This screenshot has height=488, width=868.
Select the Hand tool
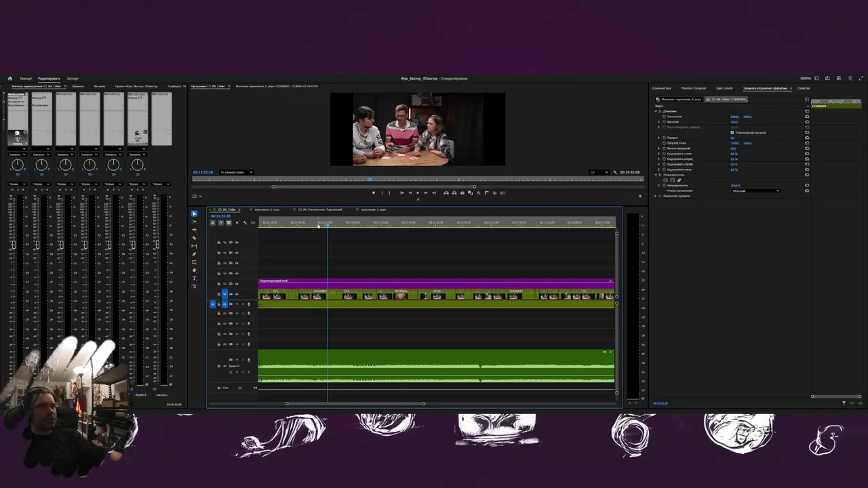click(x=194, y=270)
